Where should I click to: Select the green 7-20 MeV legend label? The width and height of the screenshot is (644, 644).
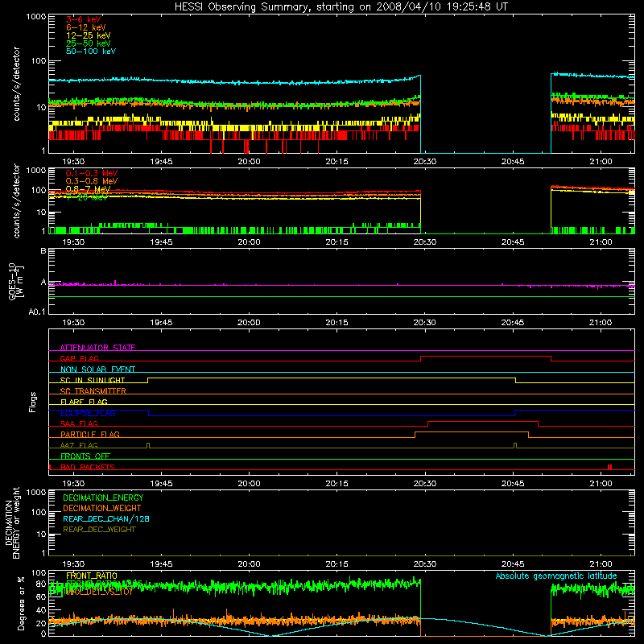(x=87, y=197)
